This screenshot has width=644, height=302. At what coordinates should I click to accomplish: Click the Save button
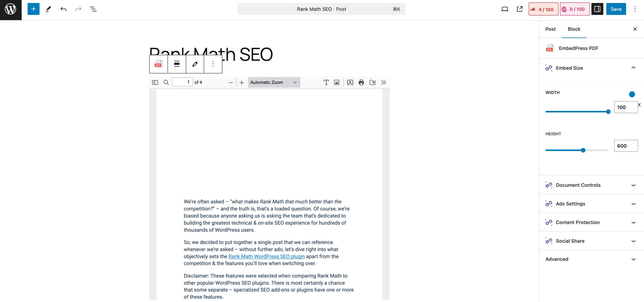[x=616, y=9]
